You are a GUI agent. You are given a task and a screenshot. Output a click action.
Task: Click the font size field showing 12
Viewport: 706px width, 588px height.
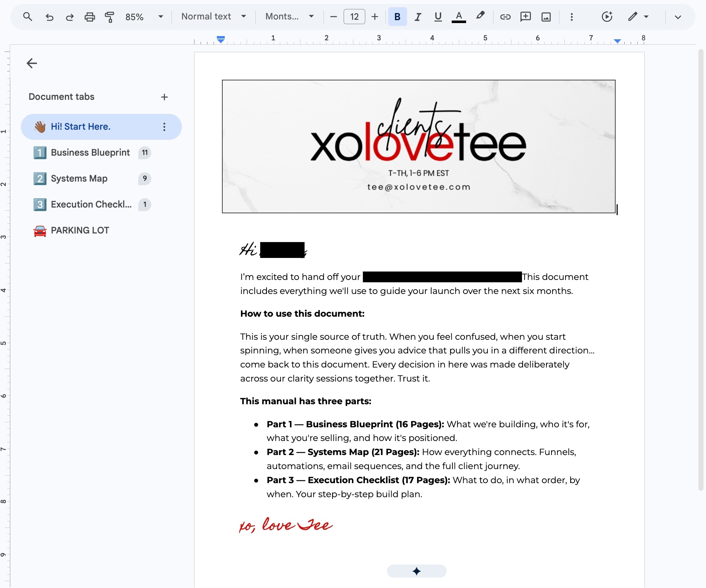point(354,17)
